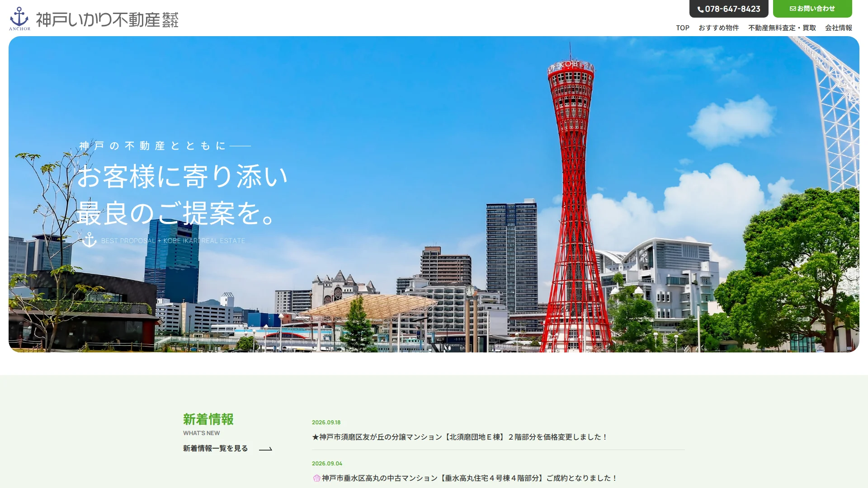Click the お問い合わせ contact button
The height and width of the screenshot is (488, 868).
click(x=812, y=9)
